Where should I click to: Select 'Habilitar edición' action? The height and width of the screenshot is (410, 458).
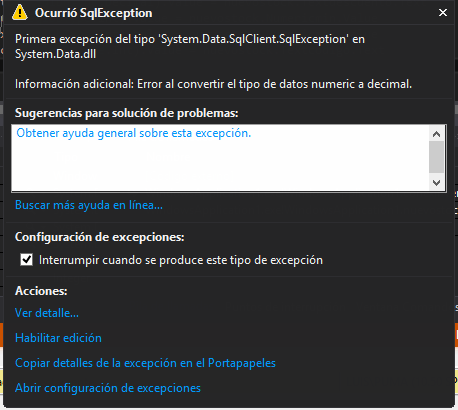(58, 338)
